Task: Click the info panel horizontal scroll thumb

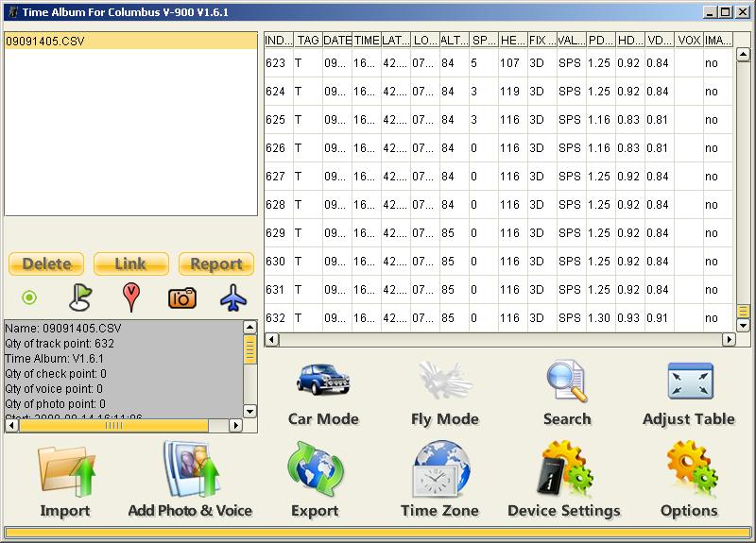Action: 113,426
